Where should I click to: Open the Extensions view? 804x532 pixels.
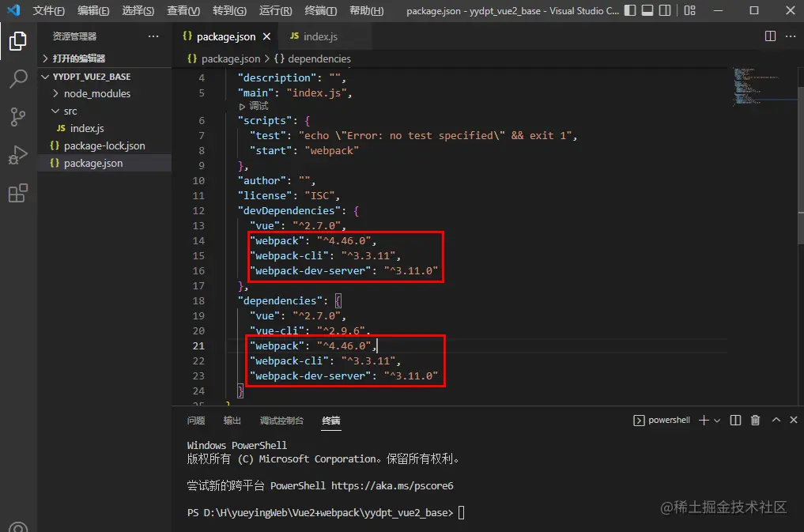[x=18, y=193]
